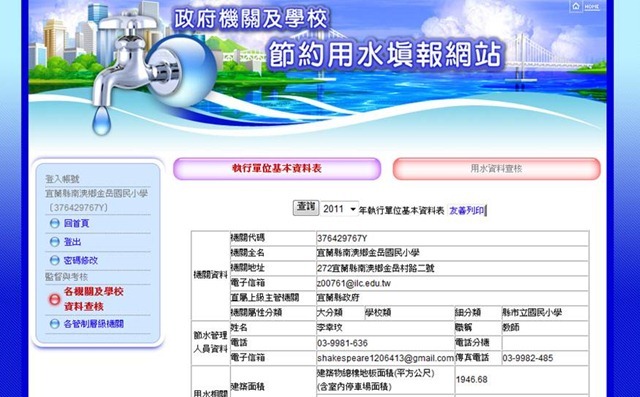
Task: Click the 登出 logout link
Action: (x=72, y=242)
